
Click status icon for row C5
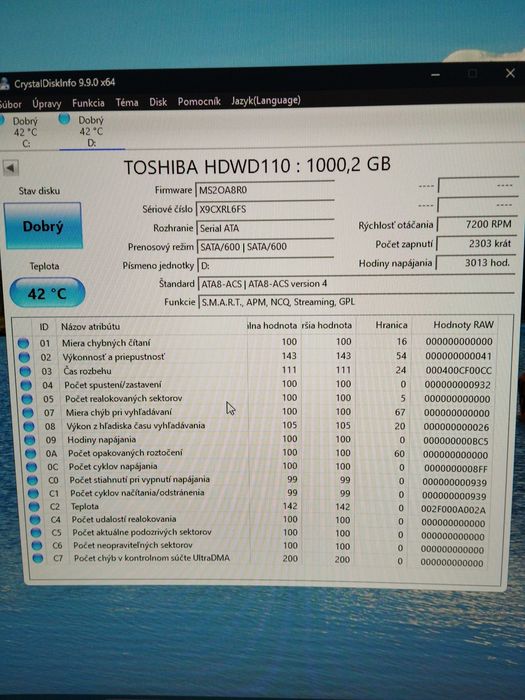(x=36, y=533)
